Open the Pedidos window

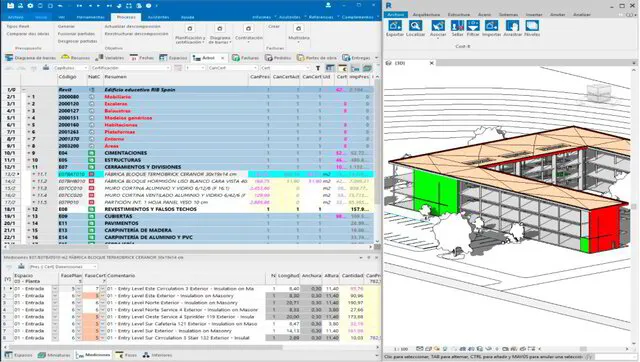[278, 58]
